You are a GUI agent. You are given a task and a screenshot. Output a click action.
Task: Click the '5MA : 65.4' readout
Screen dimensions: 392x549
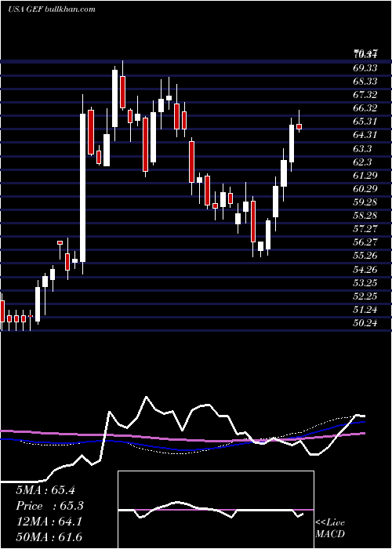click(45, 490)
